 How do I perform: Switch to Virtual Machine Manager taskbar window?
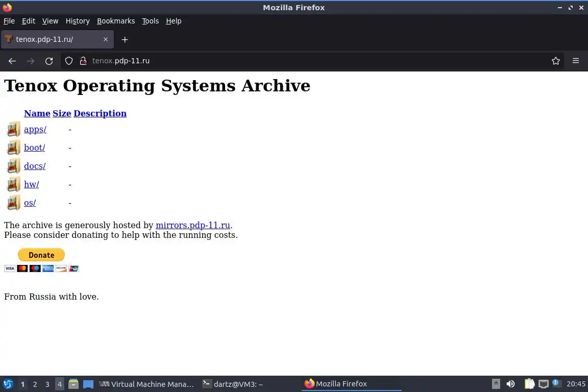coord(146,384)
